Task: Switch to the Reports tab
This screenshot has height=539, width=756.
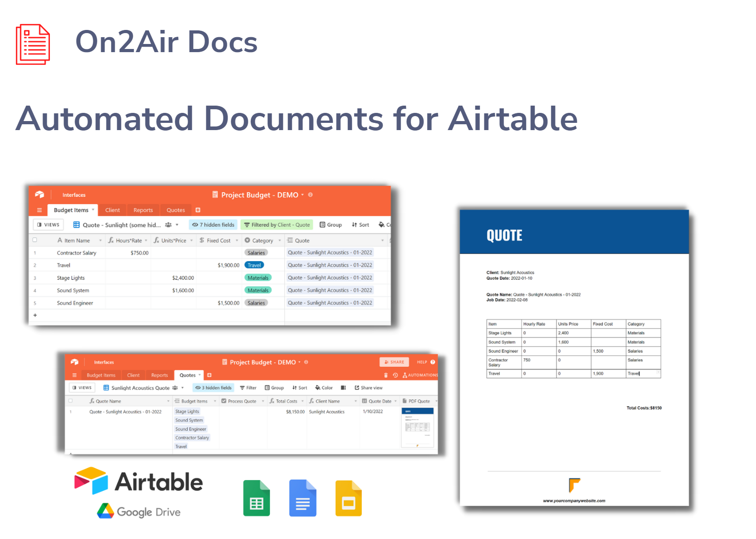Action: 143,210
